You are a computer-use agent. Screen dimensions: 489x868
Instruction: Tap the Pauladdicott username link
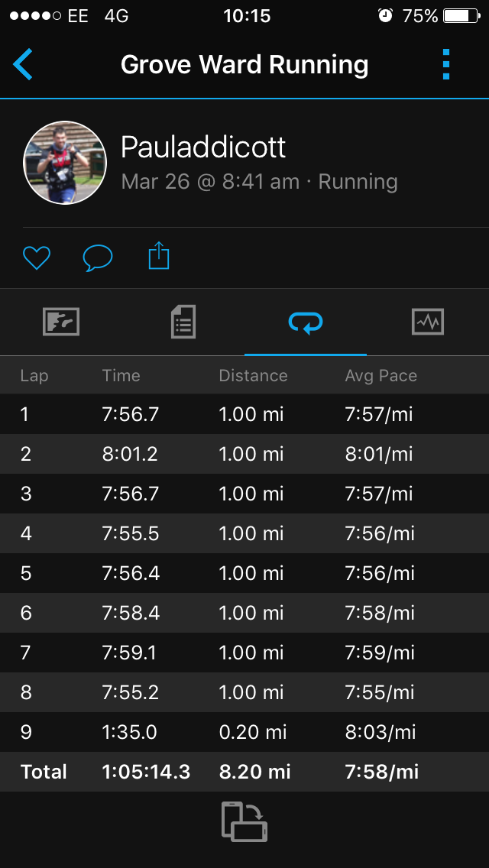click(x=203, y=147)
